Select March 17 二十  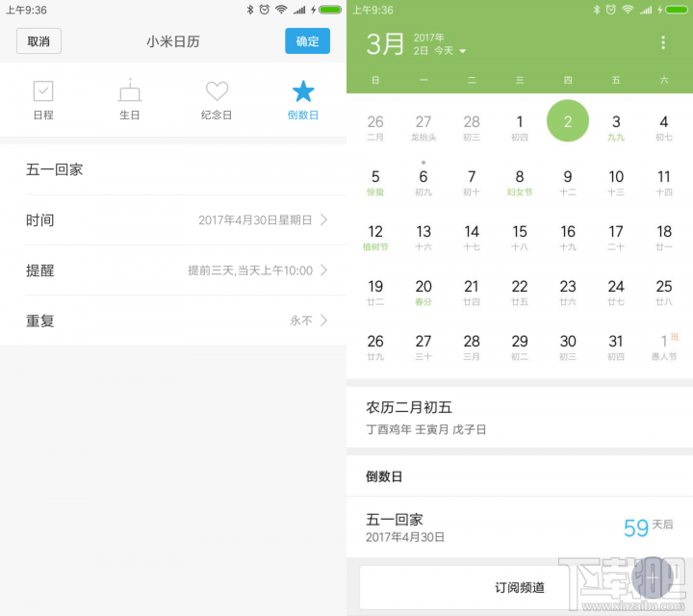coord(616,237)
